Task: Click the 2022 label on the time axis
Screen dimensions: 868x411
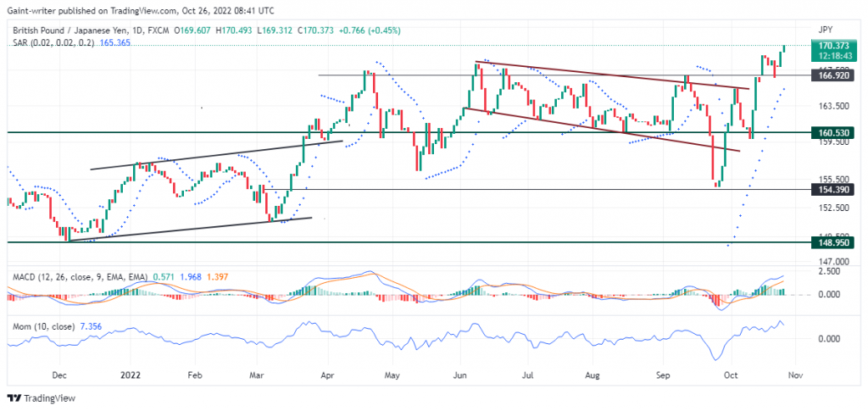Action: tap(130, 375)
